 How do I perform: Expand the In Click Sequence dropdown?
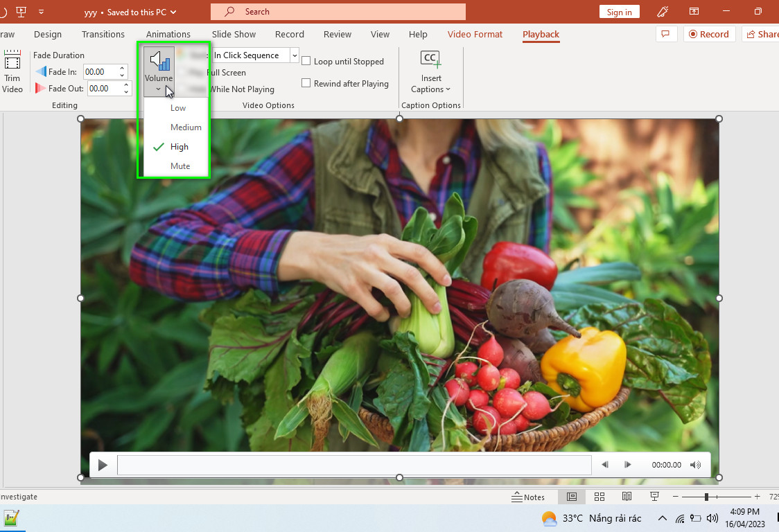(294, 55)
